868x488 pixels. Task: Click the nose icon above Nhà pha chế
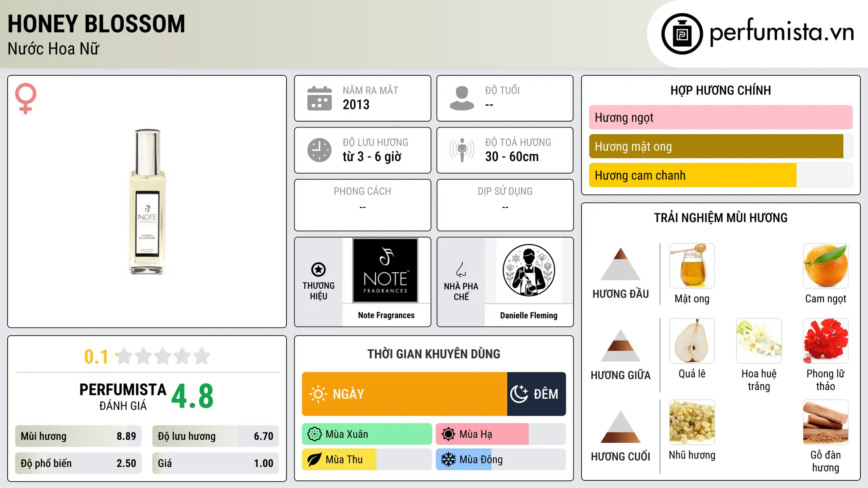[461, 269]
